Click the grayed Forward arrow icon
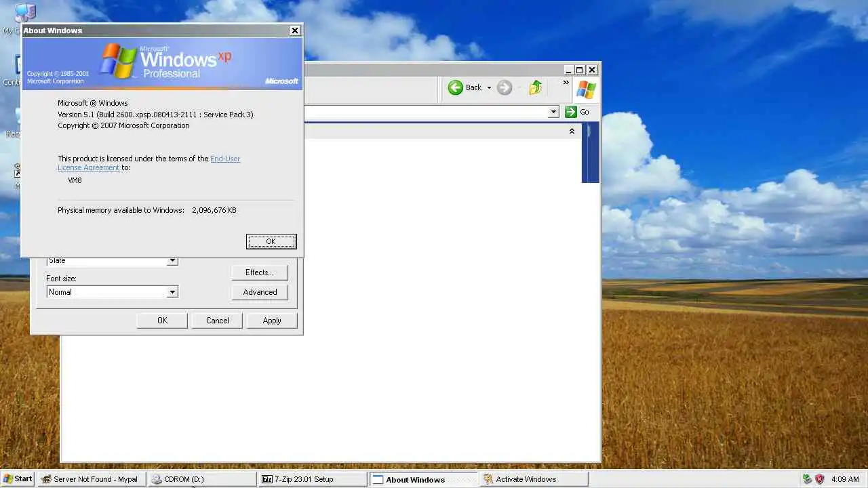Screen dimensions: 868x488 coord(504,87)
